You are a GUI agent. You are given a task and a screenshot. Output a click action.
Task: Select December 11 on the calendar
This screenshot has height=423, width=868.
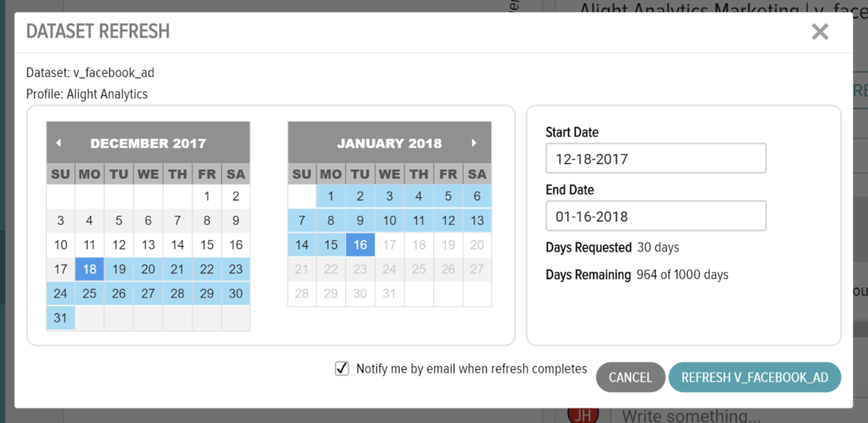89,245
